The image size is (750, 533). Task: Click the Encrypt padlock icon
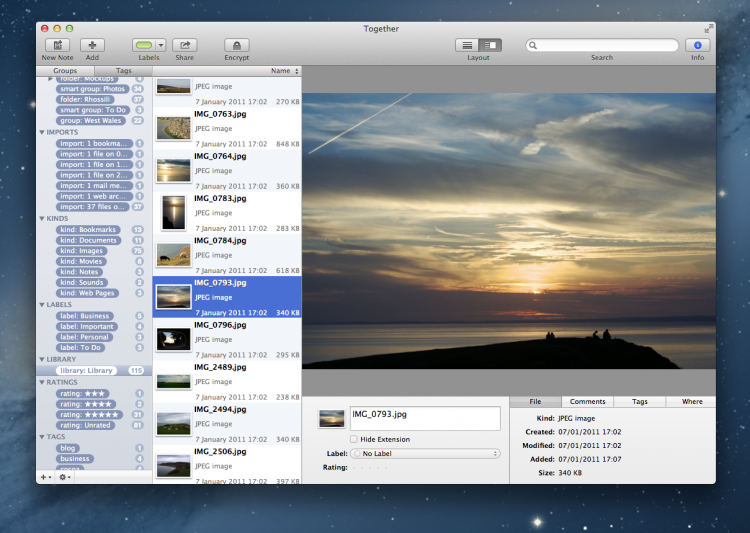tap(237, 45)
